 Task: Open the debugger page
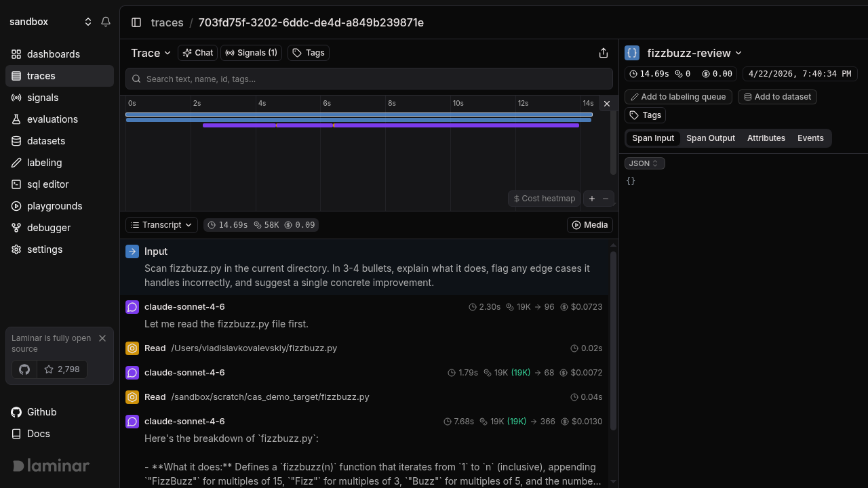coord(60,228)
